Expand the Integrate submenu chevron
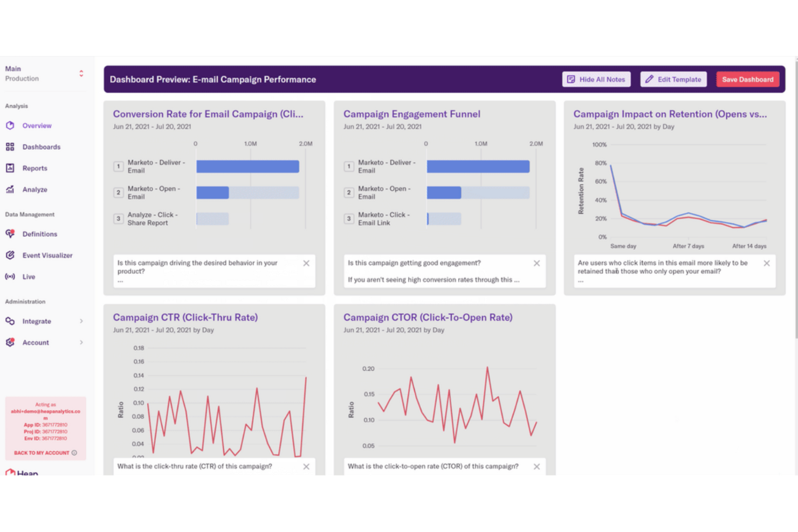 [81, 321]
